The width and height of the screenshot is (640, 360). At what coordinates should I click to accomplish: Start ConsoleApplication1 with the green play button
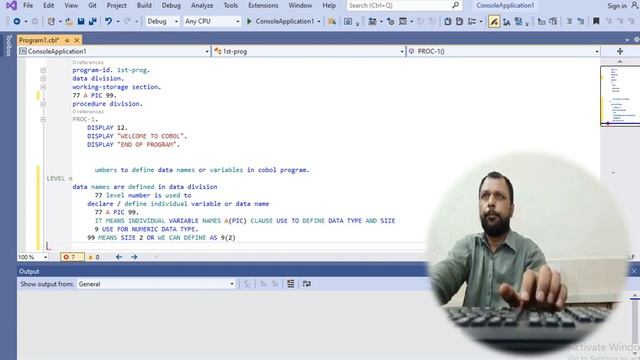(x=249, y=21)
